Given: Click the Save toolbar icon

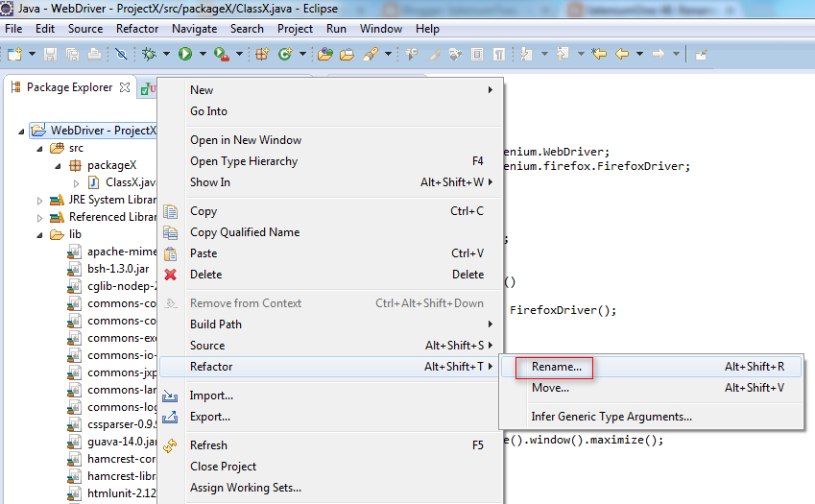Looking at the screenshot, I should (50, 54).
